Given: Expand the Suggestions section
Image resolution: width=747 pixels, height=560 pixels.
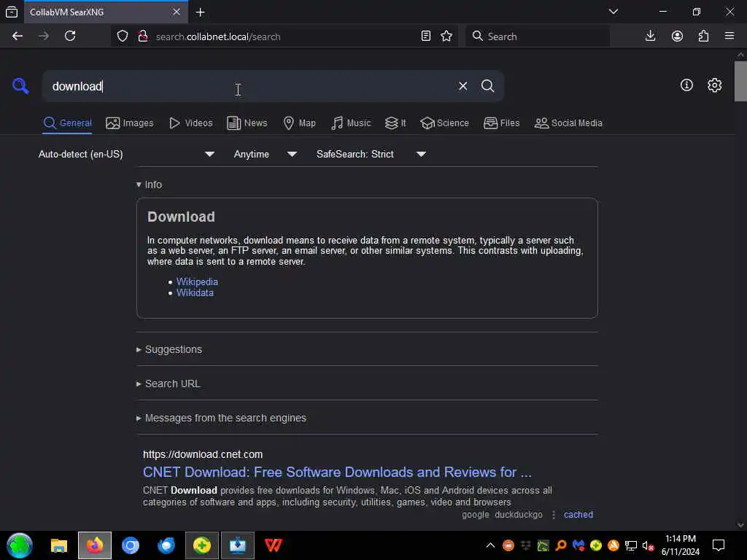Looking at the screenshot, I should click(x=169, y=349).
